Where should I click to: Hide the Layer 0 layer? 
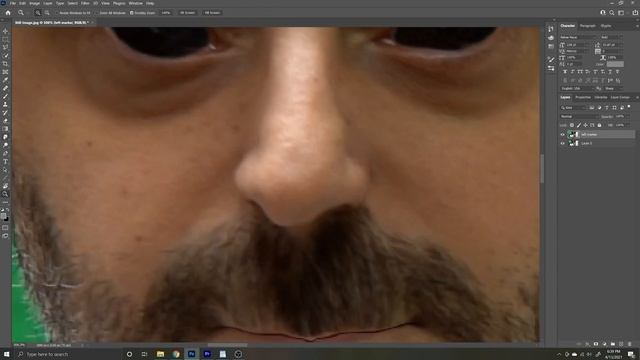(x=562, y=143)
